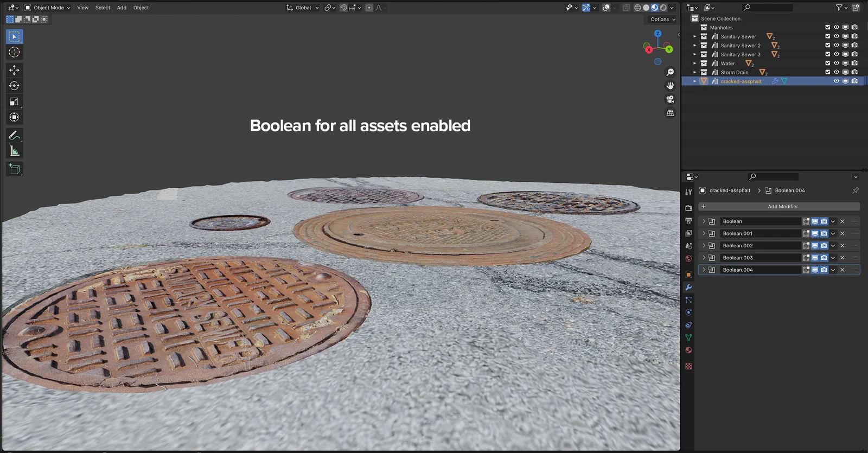This screenshot has width=868, height=453.
Task: Switch perspective/orthographic grid icon
Action: point(670,113)
